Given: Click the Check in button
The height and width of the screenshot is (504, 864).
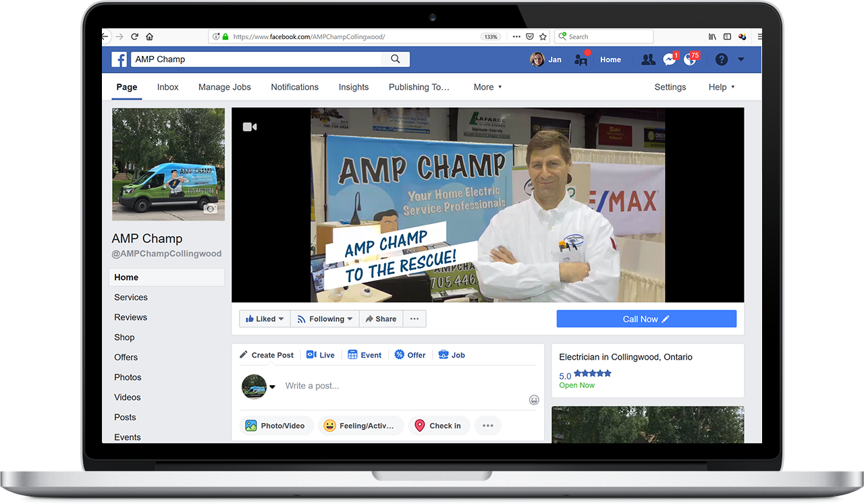Looking at the screenshot, I should pos(439,426).
